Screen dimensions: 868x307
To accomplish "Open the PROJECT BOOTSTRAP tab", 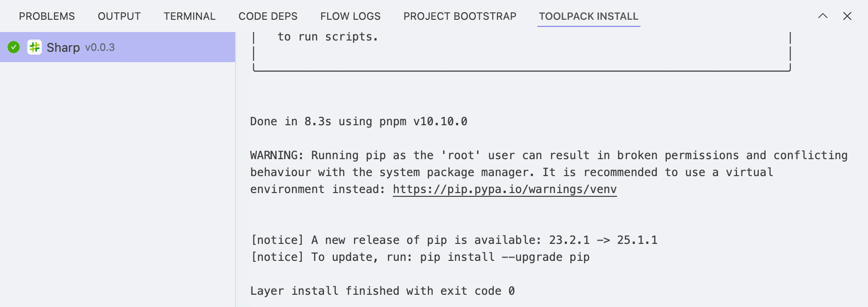I will 459,16.
